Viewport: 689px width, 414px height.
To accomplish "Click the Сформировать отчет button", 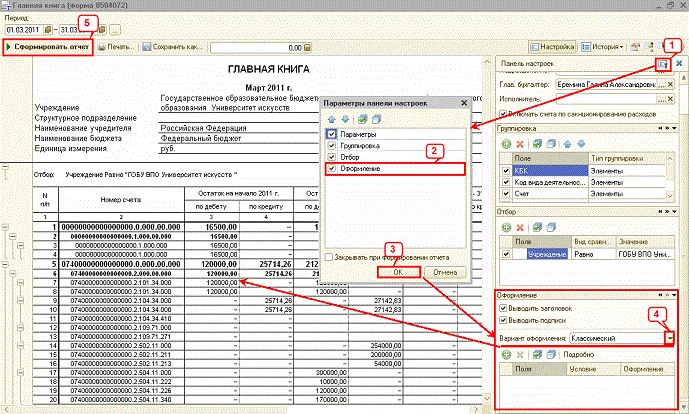I will point(48,47).
